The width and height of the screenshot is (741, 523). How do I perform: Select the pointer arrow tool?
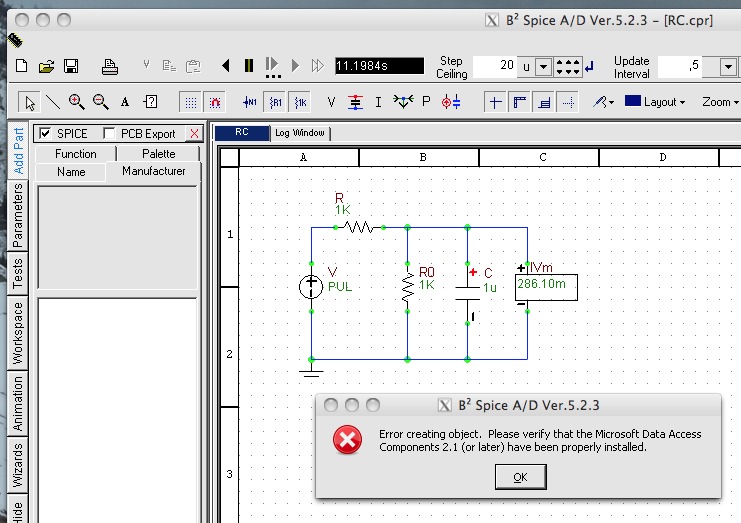click(x=29, y=102)
